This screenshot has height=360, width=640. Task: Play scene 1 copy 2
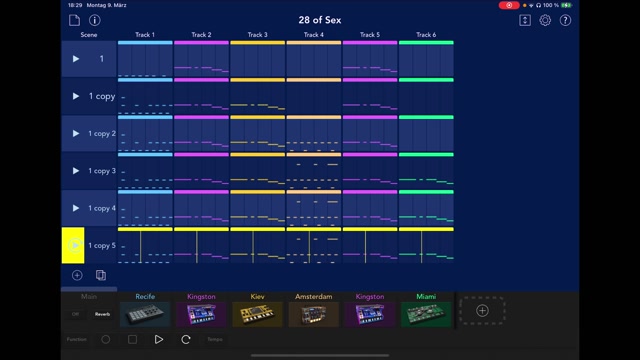[76, 133]
